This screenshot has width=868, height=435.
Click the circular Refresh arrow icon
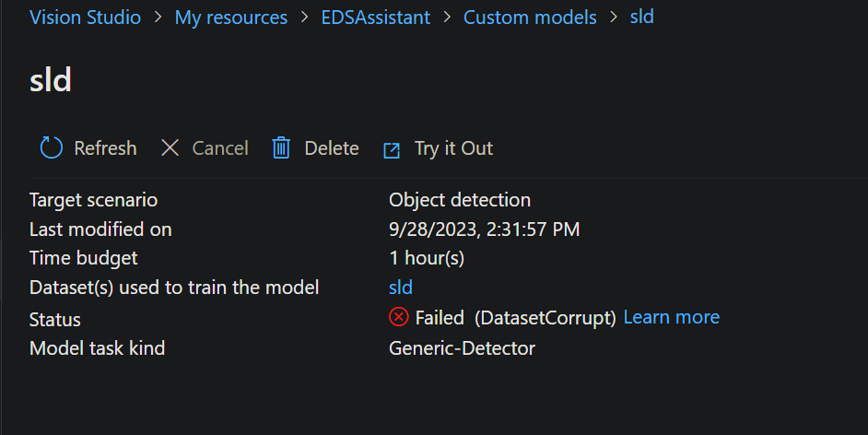pyautogui.click(x=52, y=147)
